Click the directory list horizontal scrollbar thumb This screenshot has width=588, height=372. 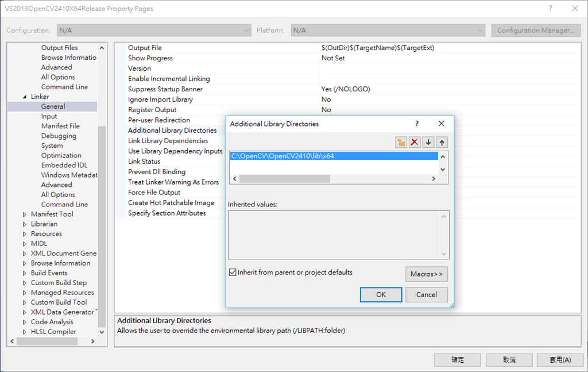click(285, 179)
